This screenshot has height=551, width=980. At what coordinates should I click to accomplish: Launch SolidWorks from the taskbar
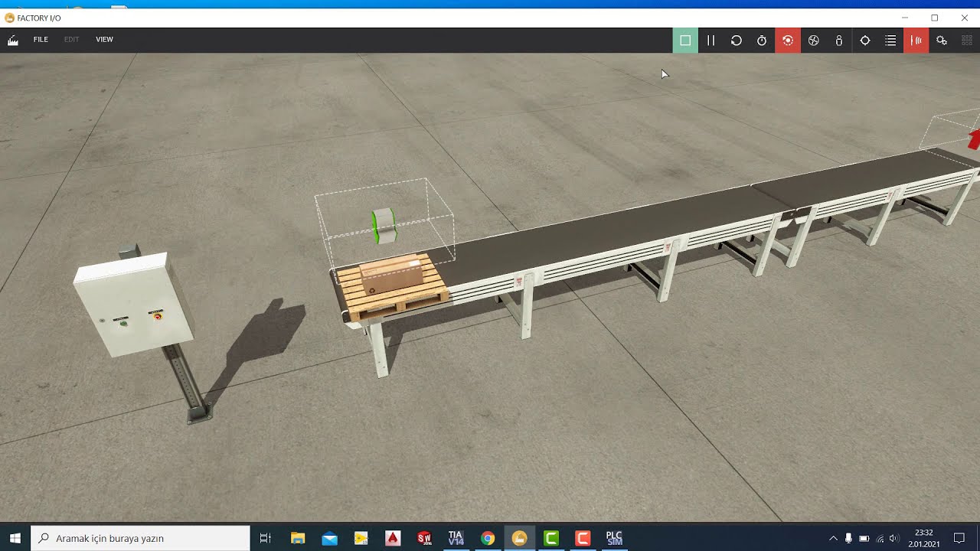(x=424, y=538)
